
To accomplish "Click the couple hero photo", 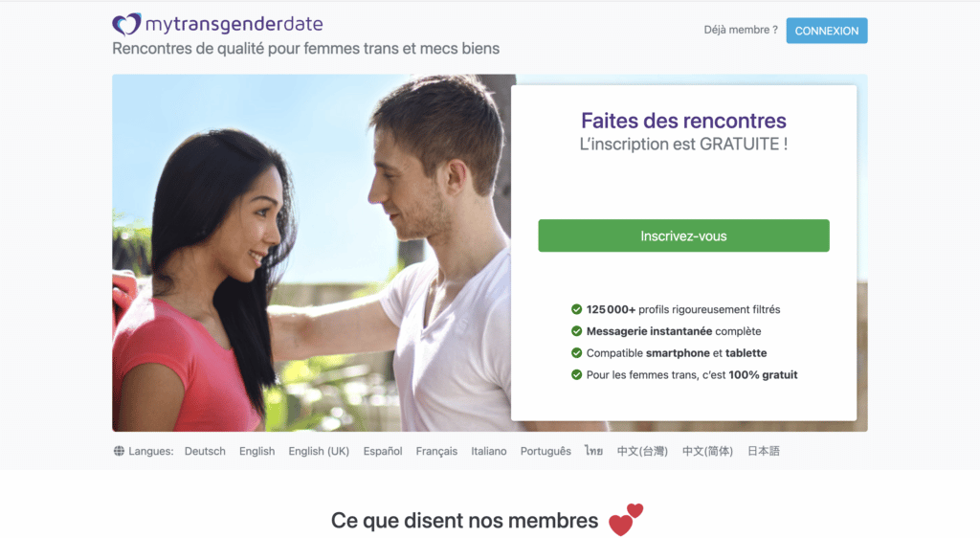I will [311, 253].
